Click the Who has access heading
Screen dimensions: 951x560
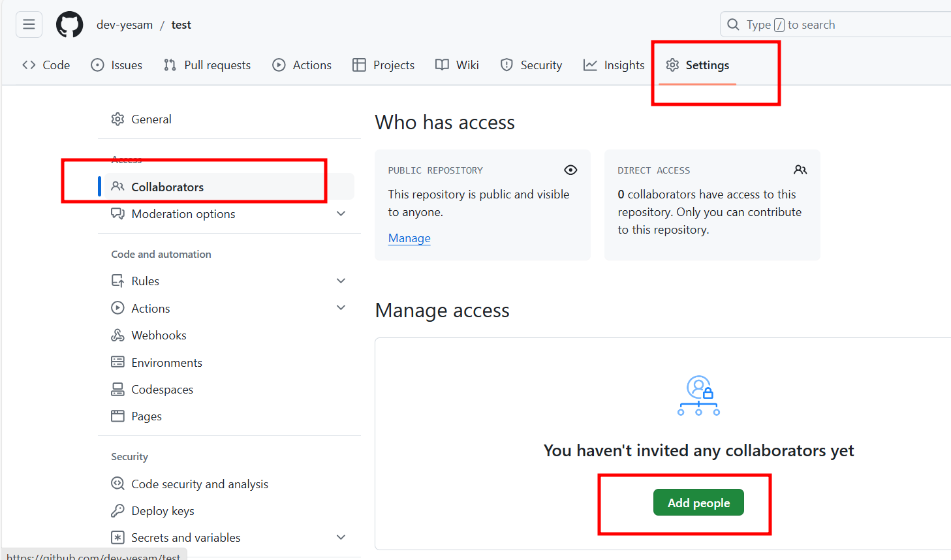click(444, 123)
